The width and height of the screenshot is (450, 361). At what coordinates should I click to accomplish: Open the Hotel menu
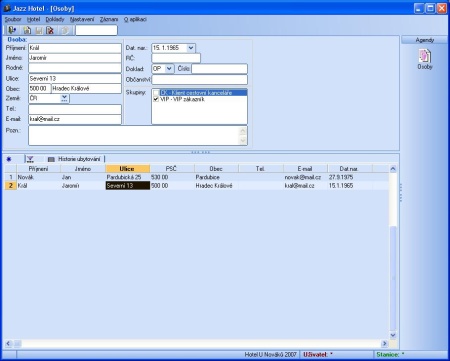pos(33,19)
